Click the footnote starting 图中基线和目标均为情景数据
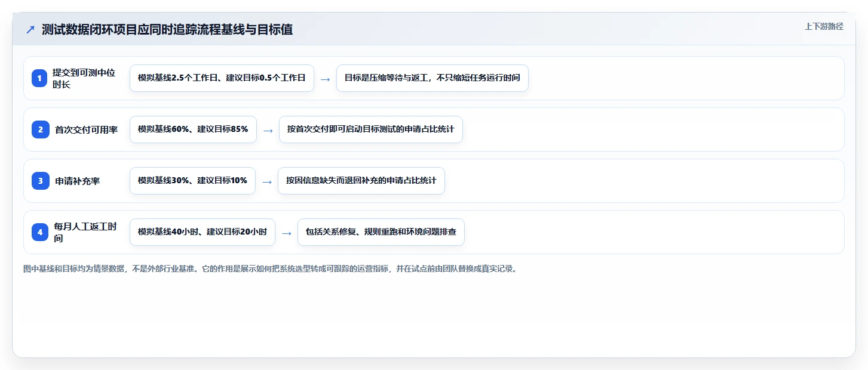 click(x=270, y=269)
